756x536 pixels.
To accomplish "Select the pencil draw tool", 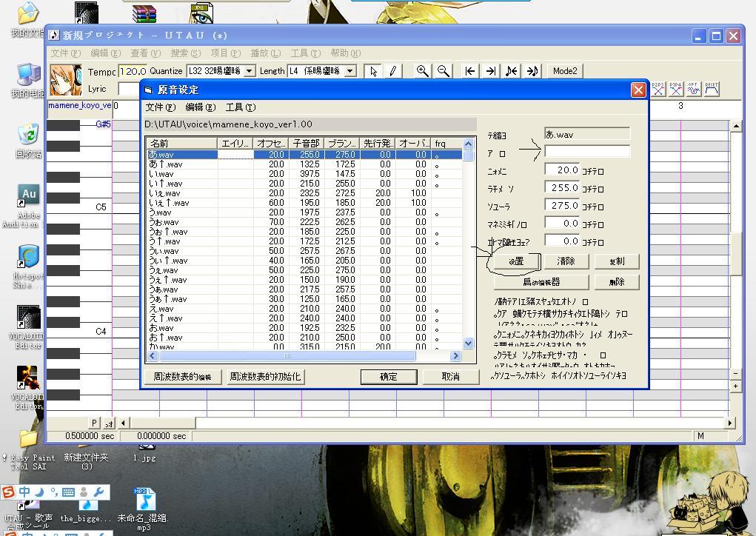I will 392,71.
